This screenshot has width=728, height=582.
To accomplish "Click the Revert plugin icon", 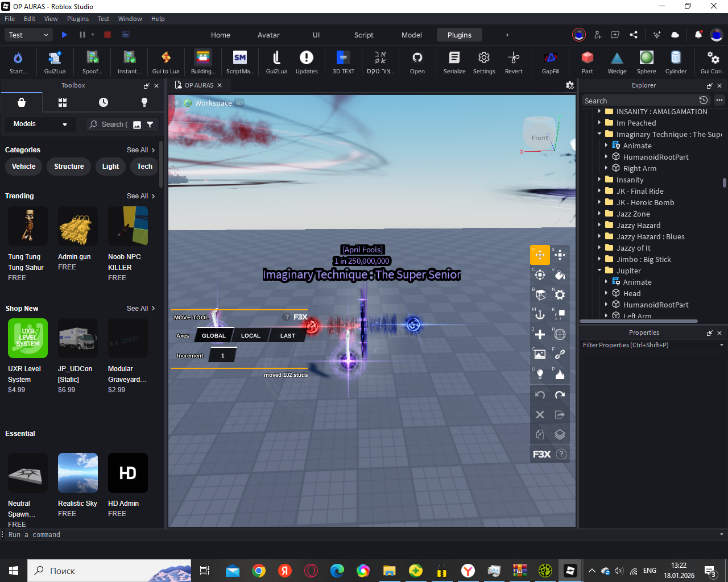I will tap(514, 61).
